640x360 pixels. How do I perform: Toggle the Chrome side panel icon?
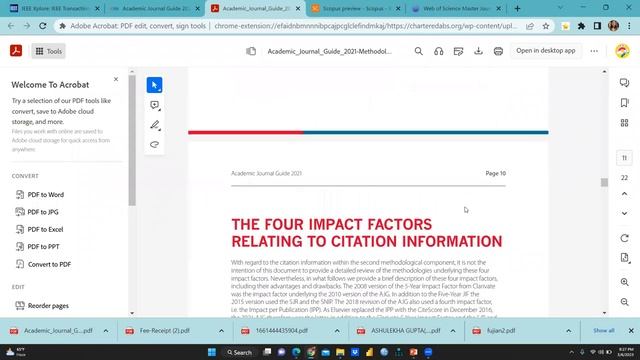tap(597, 26)
